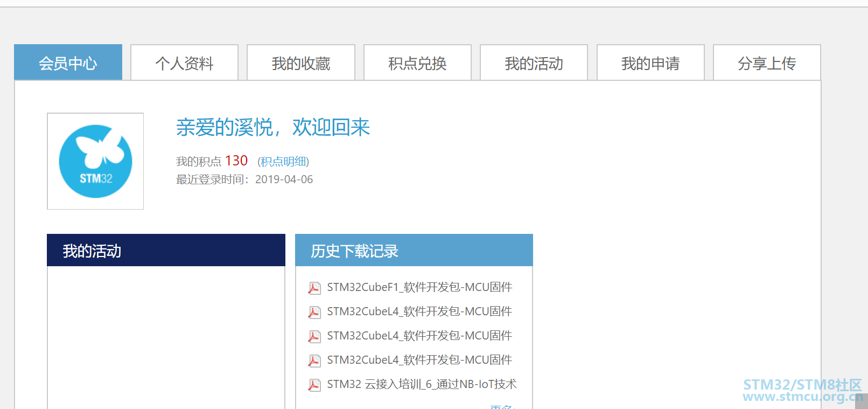The image size is (868, 409).
Task: Click the PDF icon for STM32CubeF1 download
Action: (314, 288)
